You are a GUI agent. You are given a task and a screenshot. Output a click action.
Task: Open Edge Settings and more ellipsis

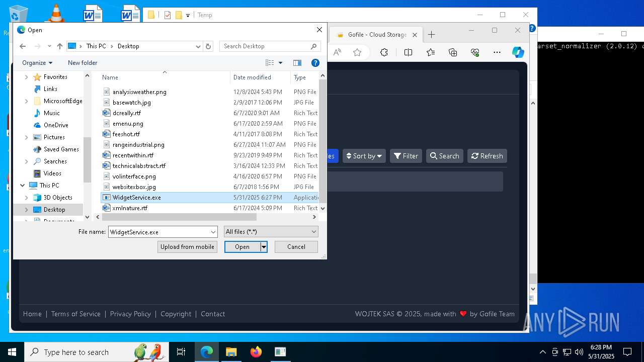[497, 52]
